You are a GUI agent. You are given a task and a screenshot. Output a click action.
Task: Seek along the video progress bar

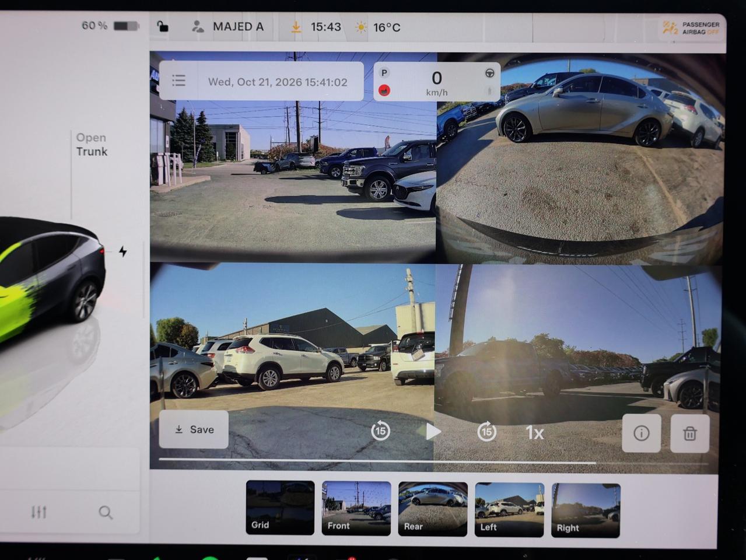click(434, 462)
